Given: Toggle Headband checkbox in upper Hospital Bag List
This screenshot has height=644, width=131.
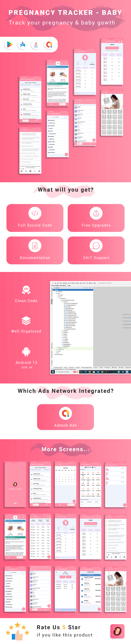Looking at the screenshot, I should (x=48, y=136).
